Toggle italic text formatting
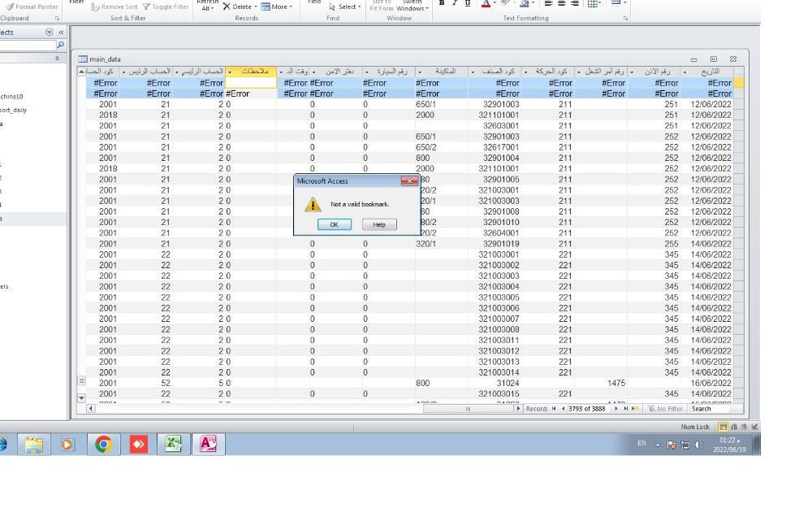The width and height of the screenshot is (812, 508). click(x=454, y=3)
